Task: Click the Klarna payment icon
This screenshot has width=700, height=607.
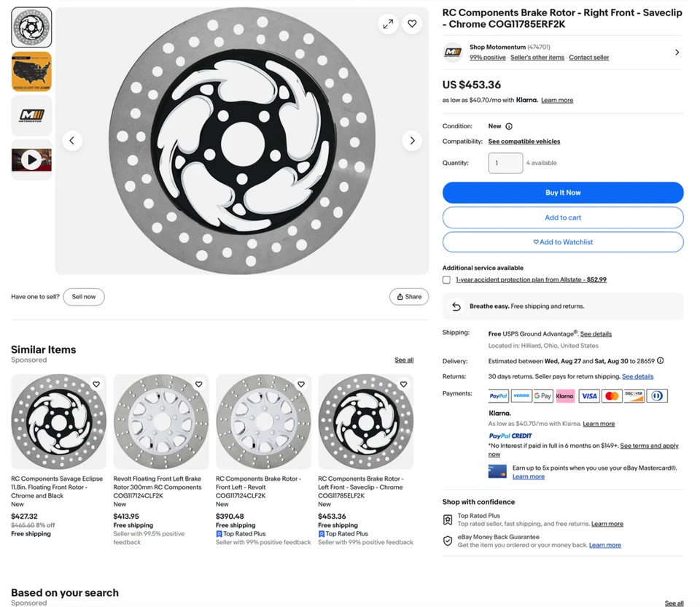Action: point(566,395)
